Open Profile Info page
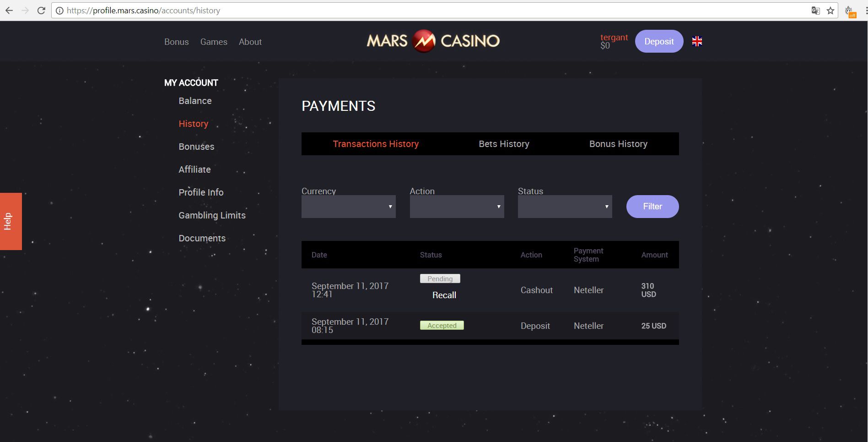Image resolution: width=868 pixels, height=442 pixels. pyautogui.click(x=201, y=192)
